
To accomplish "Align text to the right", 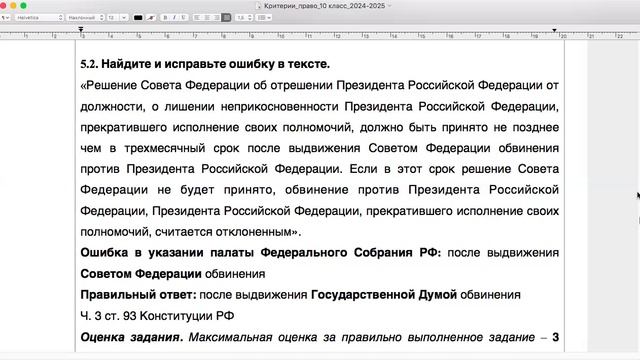I will [x=216, y=18].
